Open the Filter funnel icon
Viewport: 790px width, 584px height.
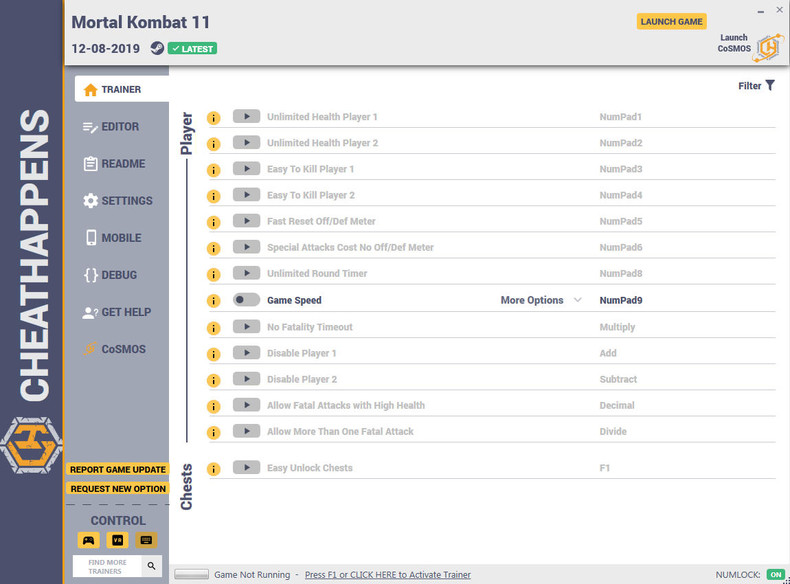pos(770,85)
